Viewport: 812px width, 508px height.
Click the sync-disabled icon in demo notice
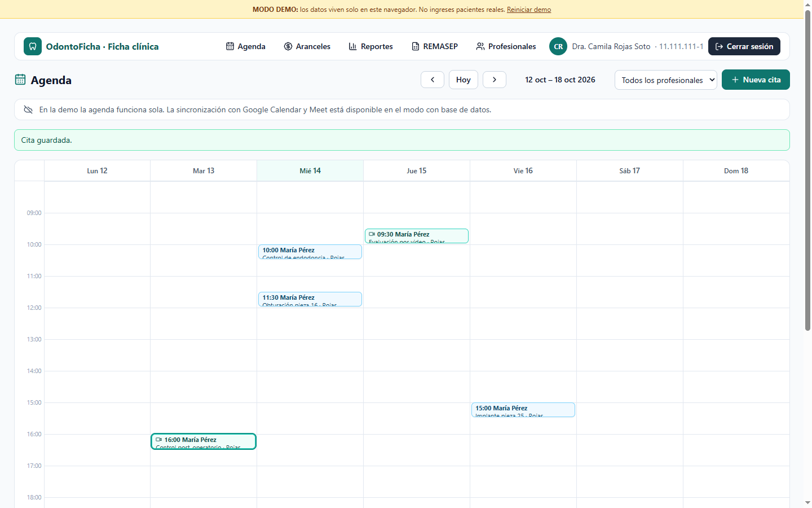pyautogui.click(x=28, y=110)
